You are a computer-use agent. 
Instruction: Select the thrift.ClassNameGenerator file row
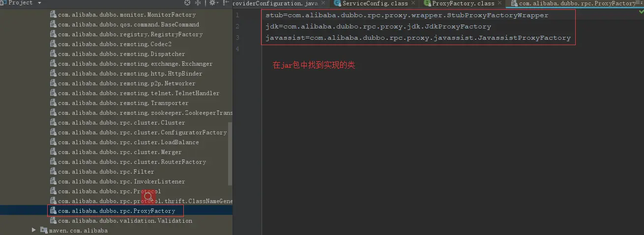142,201
